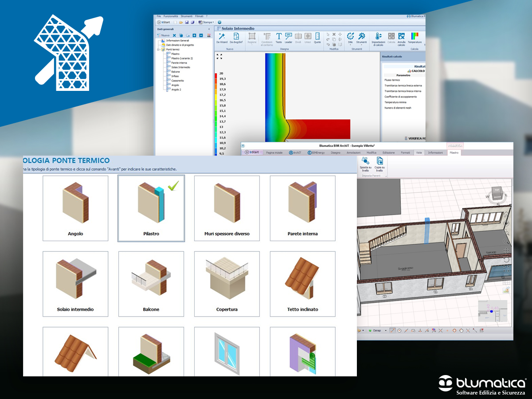Collapse the Dati generali panel
Viewport: 532px width, 399px height.
tap(209, 29)
